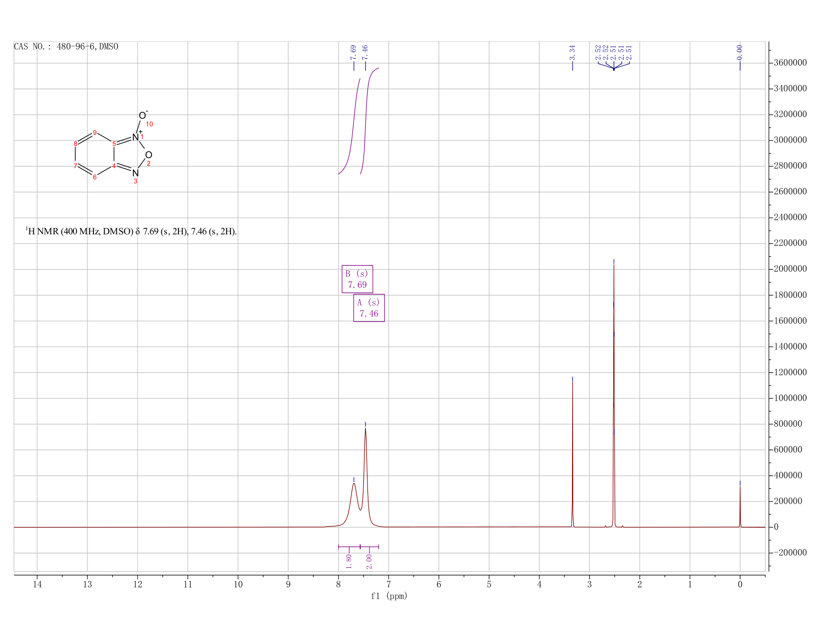Select the 2.00 integral value
Screen dimensions: 834x644
point(369,561)
